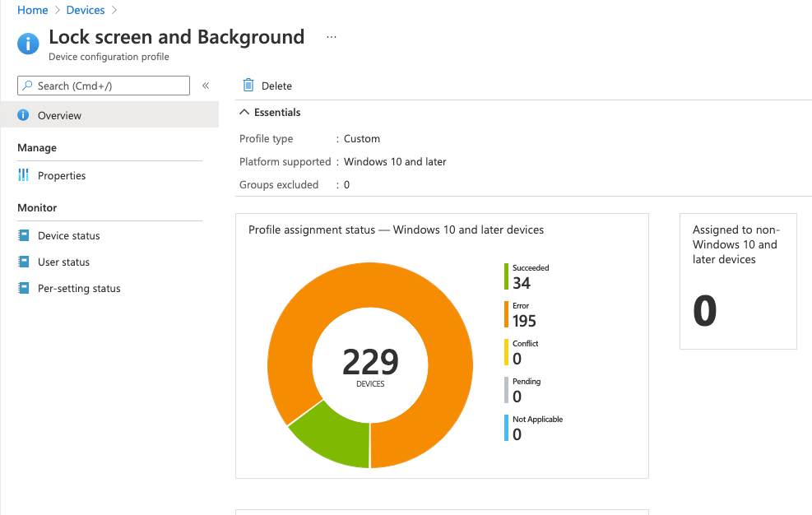Click Device configuration profile subtitle
The image size is (812, 515).
pos(109,57)
